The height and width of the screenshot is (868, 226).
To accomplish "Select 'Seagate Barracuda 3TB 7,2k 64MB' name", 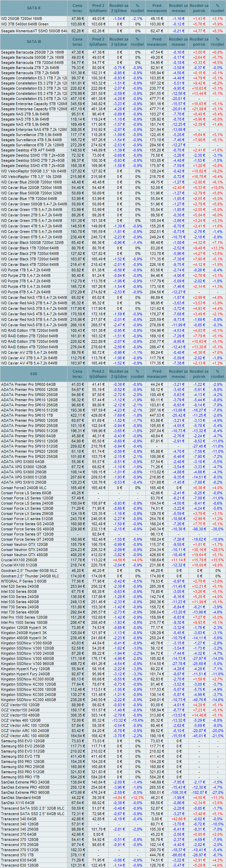I will 30,73.
